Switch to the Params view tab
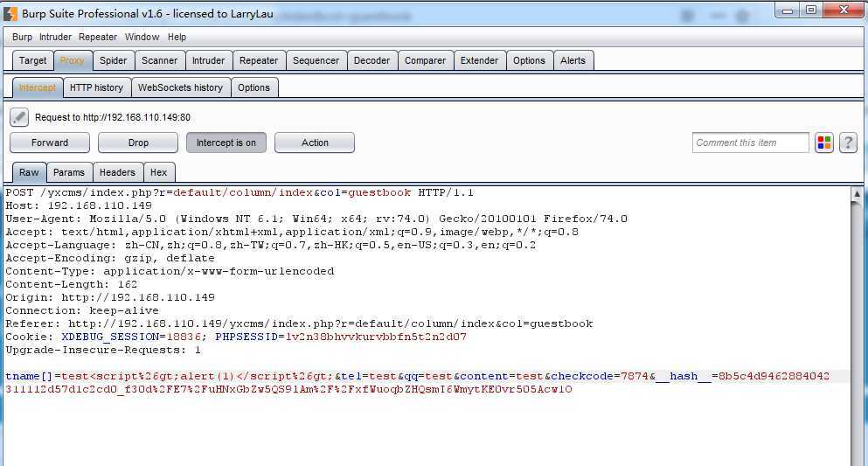Viewport: 868px width, 466px height. (x=69, y=172)
